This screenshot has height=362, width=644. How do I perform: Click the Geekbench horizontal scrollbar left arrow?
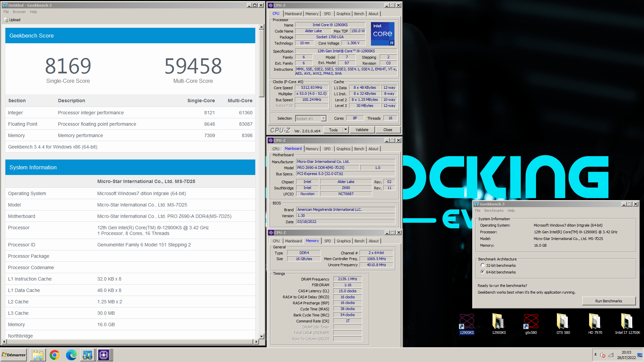(x=4, y=342)
